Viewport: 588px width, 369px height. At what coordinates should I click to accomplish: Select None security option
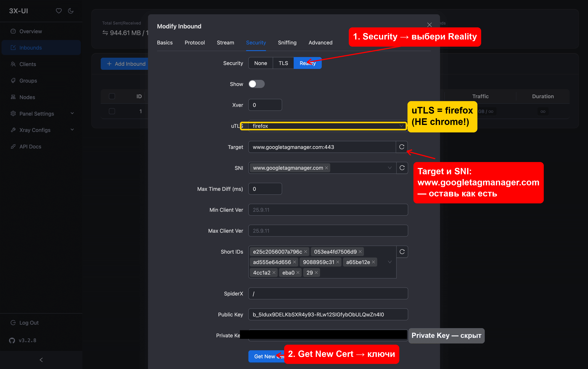[x=260, y=63]
